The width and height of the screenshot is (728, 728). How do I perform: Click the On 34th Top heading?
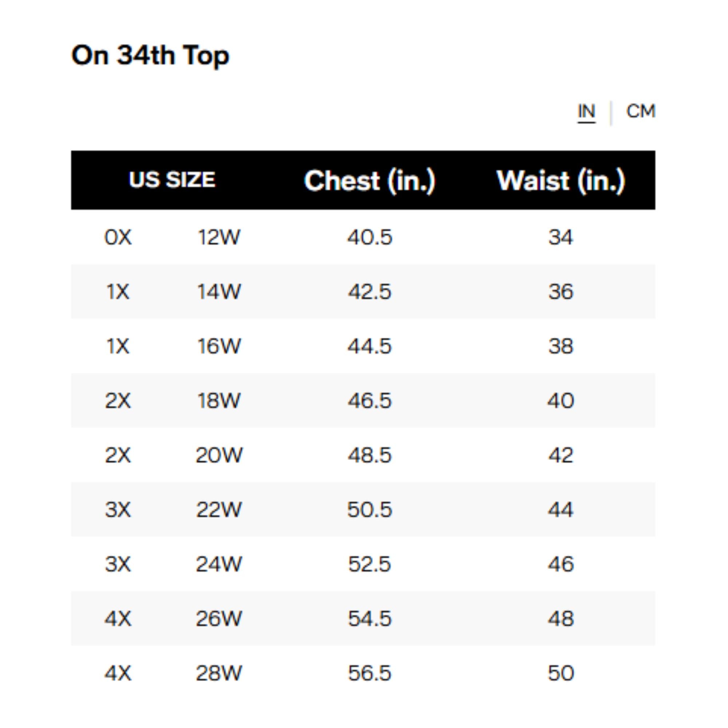(150, 56)
